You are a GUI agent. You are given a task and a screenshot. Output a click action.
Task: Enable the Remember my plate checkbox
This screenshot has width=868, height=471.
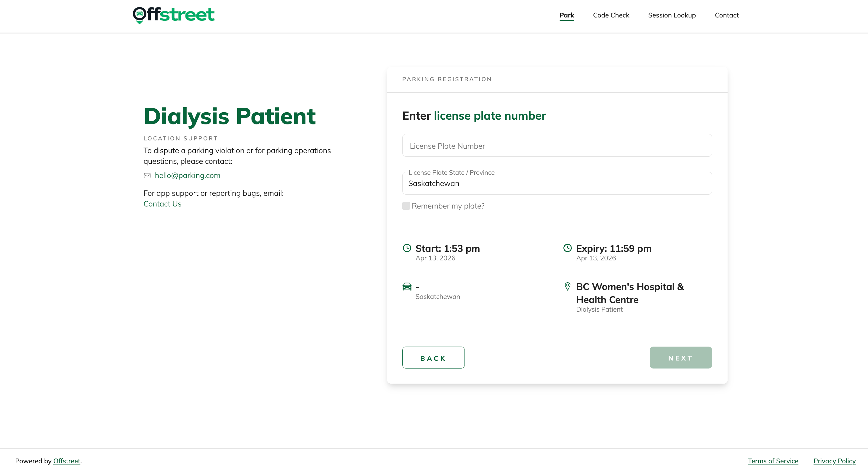click(x=406, y=206)
